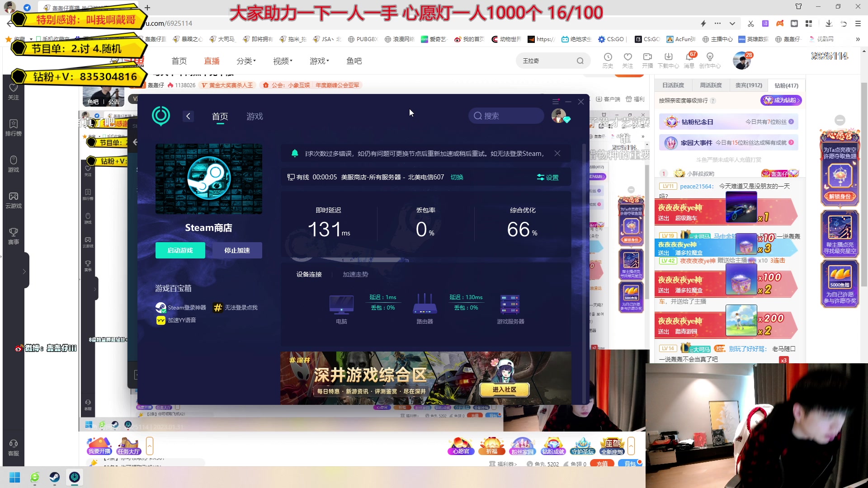Open 加速YY语音 tool
The width and height of the screenshot is (868, 488).
(x=176, y=320)
